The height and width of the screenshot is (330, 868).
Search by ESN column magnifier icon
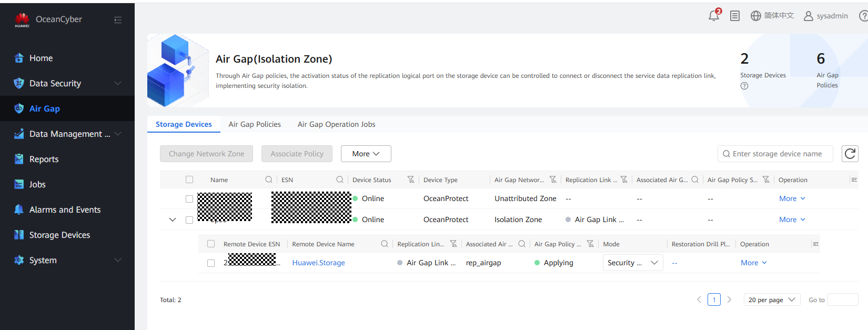point(340,179)
